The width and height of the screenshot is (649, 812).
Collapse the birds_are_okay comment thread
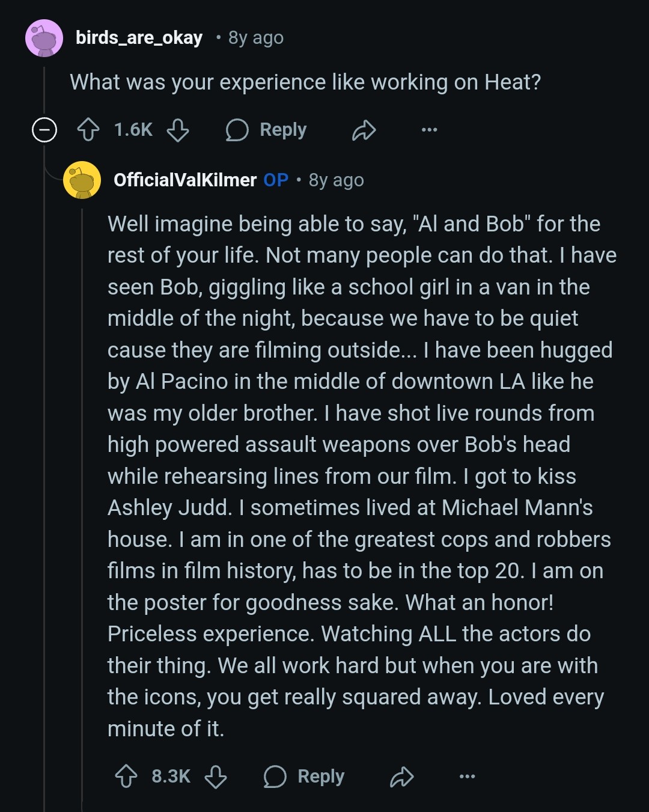click(44, 130)
